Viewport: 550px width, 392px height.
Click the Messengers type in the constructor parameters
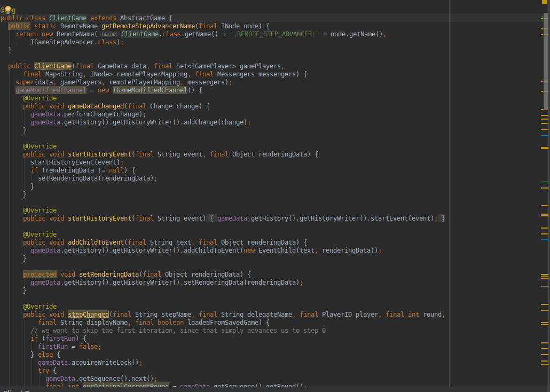click(235, 74)
